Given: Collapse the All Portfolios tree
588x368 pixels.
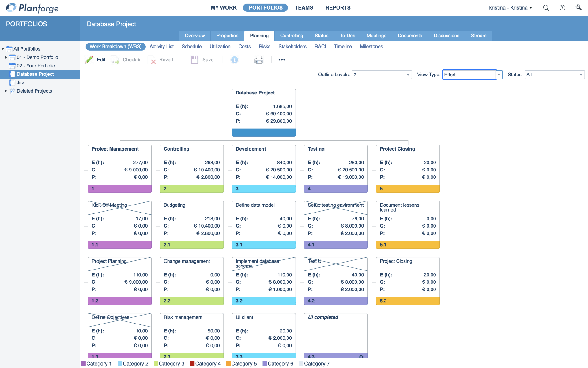Looking at the screenshot, I should [3, 48].
